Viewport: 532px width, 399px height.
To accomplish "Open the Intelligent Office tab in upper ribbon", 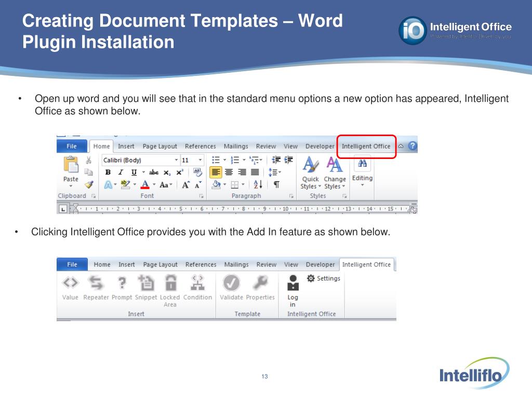I will click(366, 146).
